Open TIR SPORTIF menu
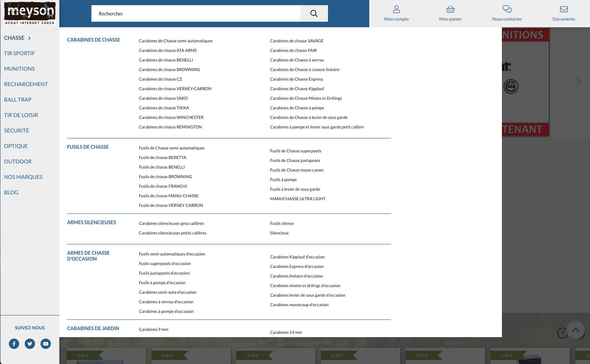Image resolution: width=590 pixels, height=364 pixels. (20, 53)
